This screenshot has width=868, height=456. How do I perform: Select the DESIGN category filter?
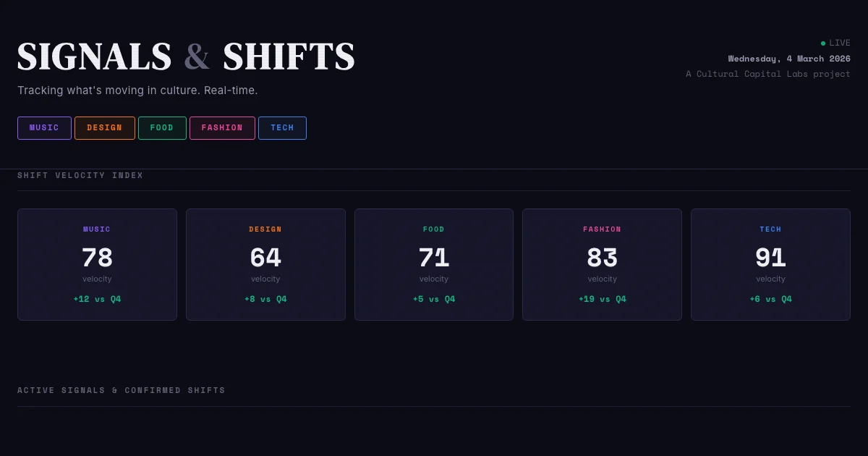point(104,128)
